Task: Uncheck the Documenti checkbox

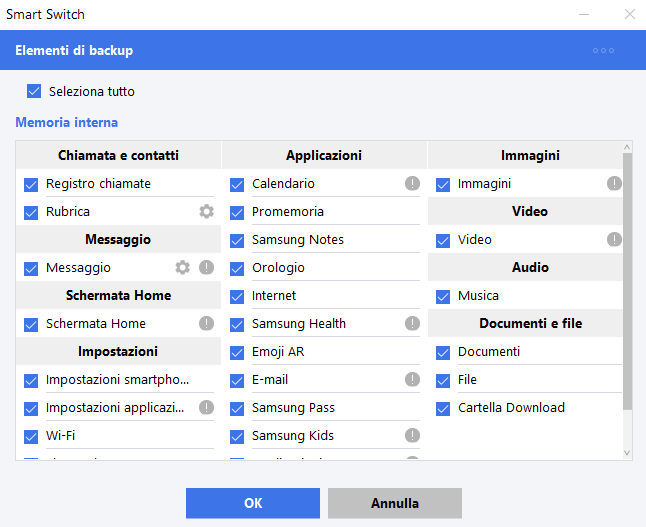Action: 443,353
